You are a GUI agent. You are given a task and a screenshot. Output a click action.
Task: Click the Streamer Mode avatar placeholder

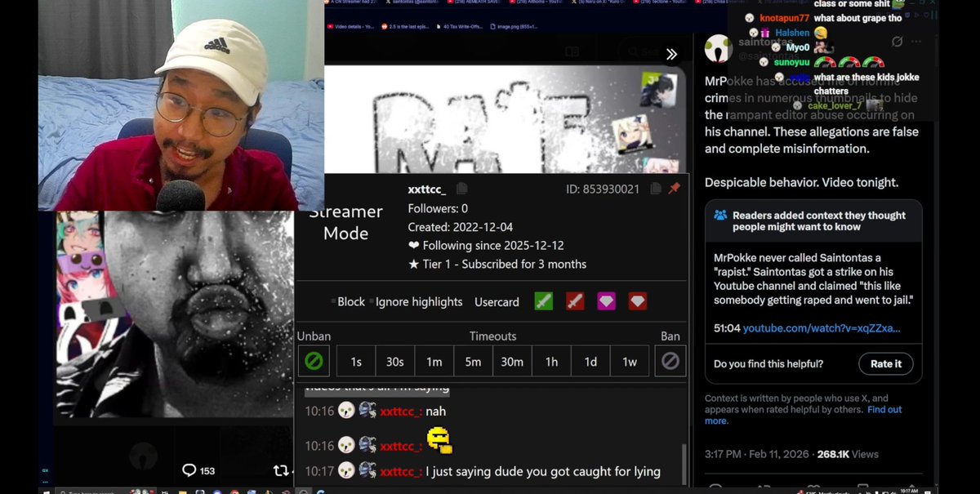[x=345, y=222]
